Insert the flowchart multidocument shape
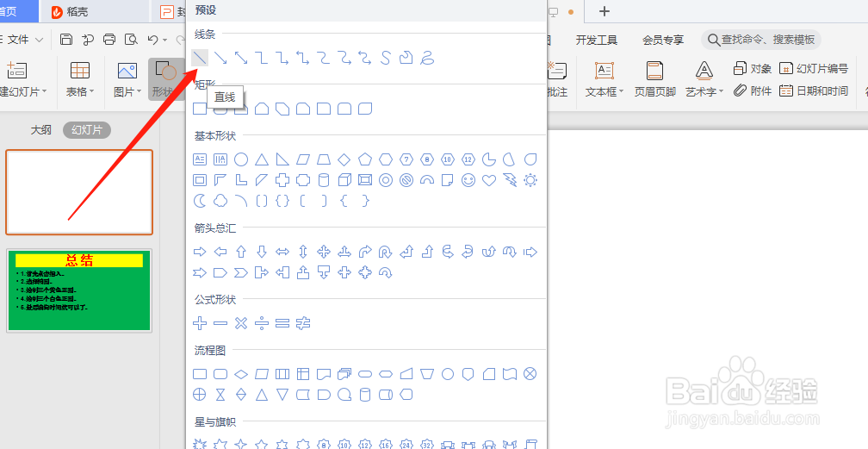 point(344,374)
